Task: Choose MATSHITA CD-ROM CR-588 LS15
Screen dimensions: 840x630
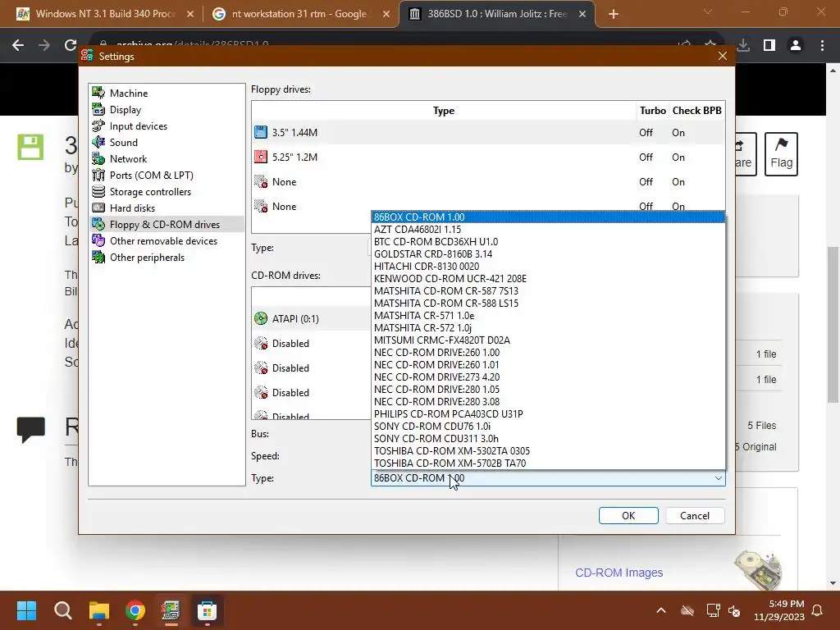Action: tap(548, 304)
